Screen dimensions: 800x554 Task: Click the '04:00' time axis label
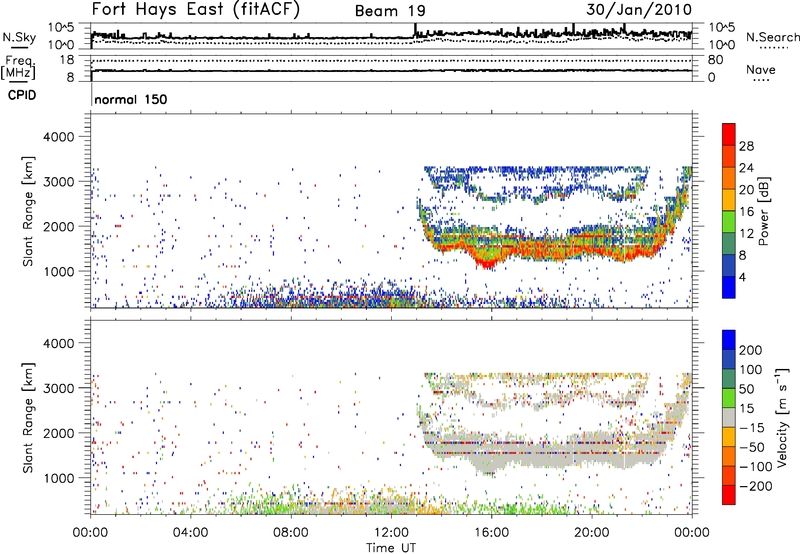191,533
